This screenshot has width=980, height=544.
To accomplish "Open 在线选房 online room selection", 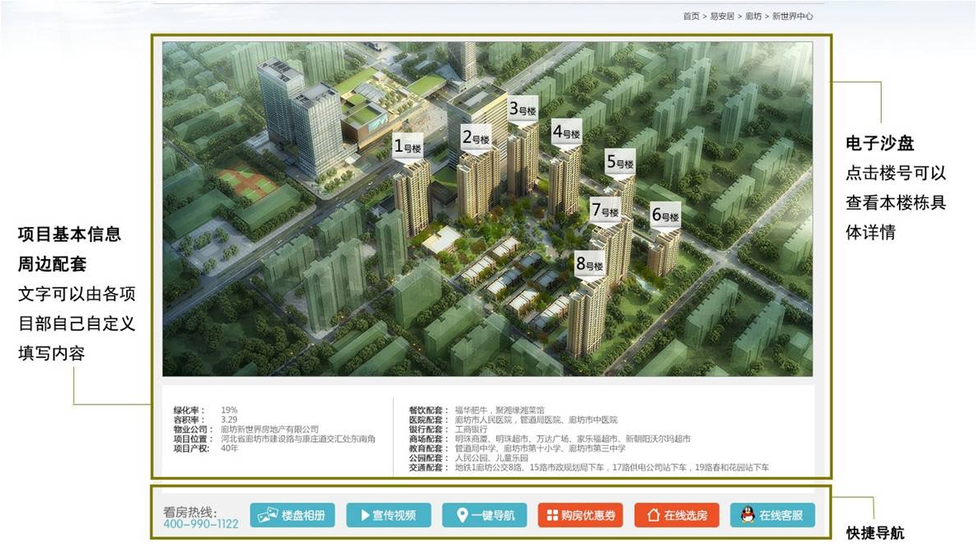I will (x=676, y=516).
